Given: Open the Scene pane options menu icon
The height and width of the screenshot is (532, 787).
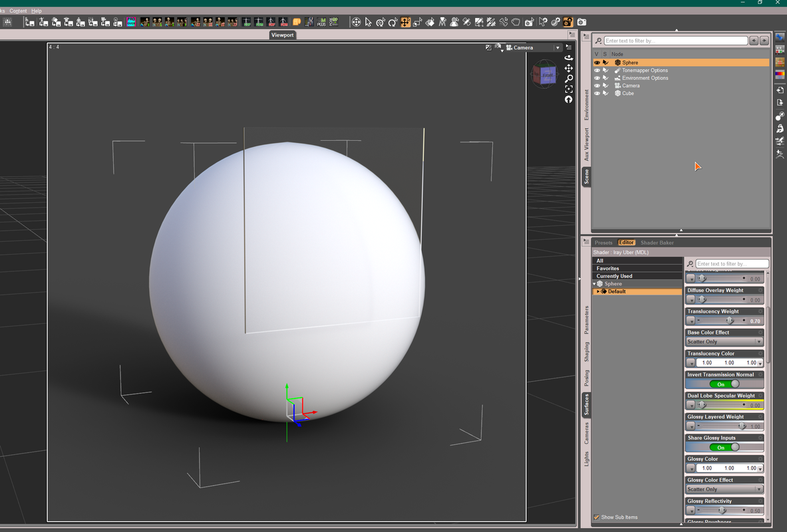Looking at the screenshot, I should [585, 37].
